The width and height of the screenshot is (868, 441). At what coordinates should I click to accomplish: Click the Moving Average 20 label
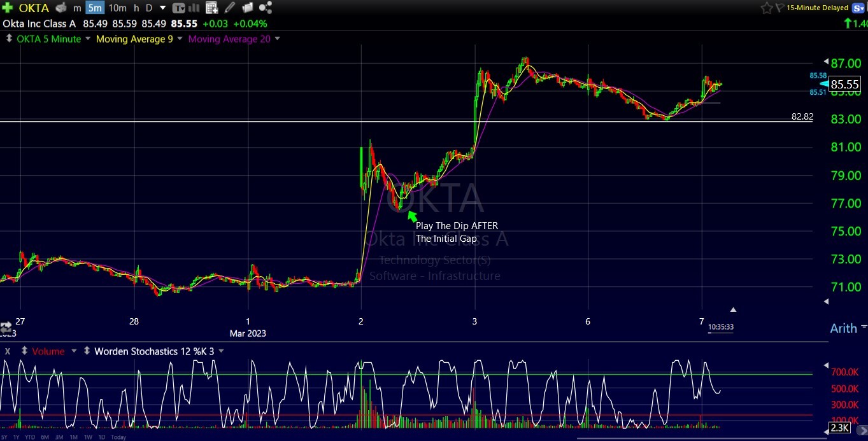(229, 39)
